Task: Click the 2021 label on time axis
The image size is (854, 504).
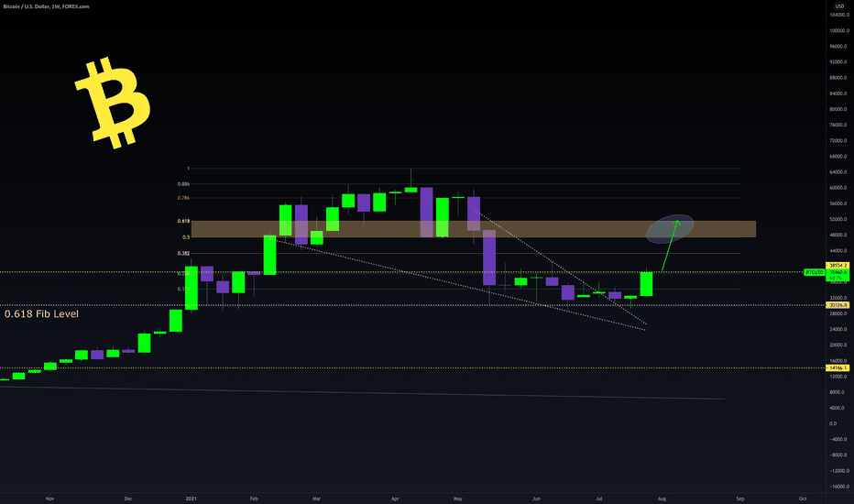Action: 192,499
